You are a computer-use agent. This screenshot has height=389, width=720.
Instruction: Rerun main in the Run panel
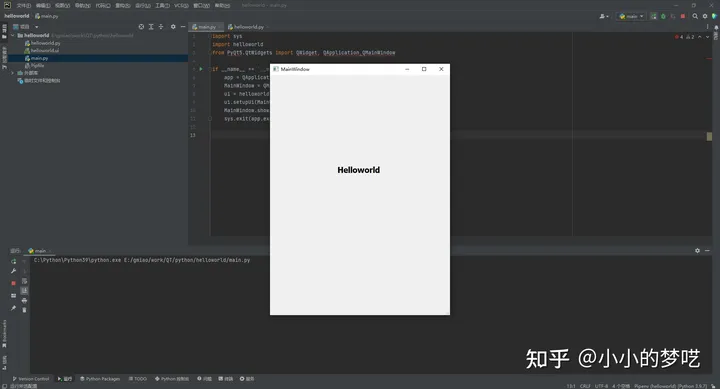pos(13,261)
